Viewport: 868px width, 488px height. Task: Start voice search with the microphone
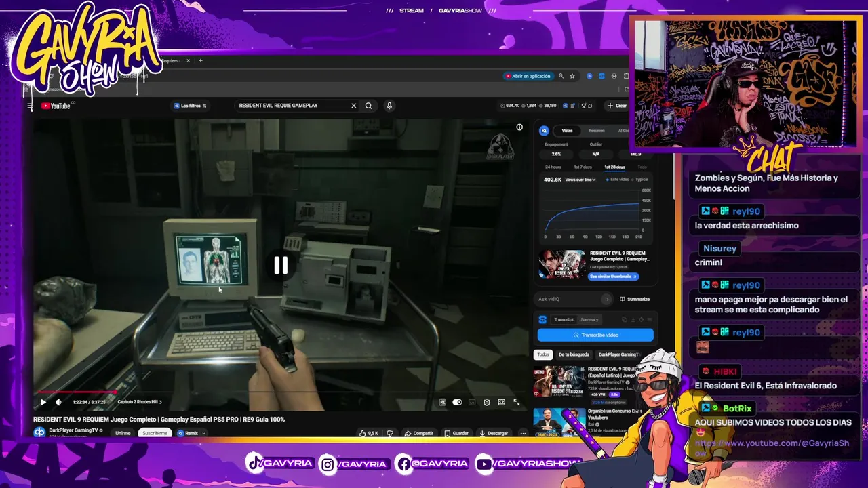(x=389, y=106)
